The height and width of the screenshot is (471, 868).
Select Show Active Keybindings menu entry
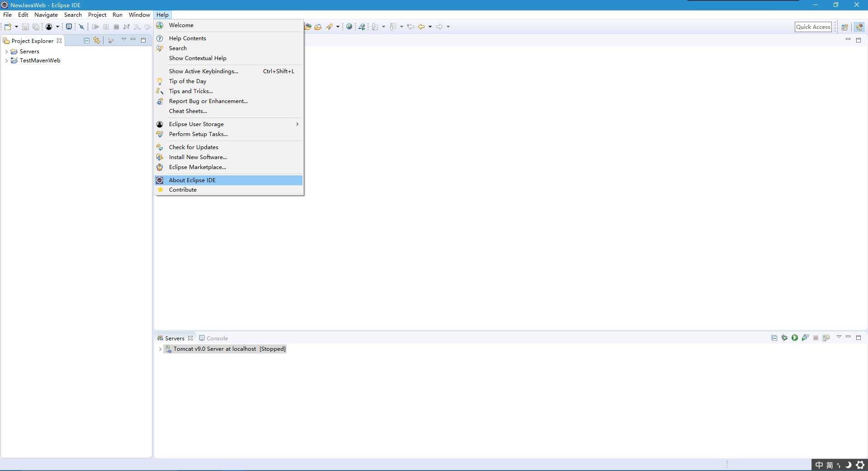[x=229, y=71]
